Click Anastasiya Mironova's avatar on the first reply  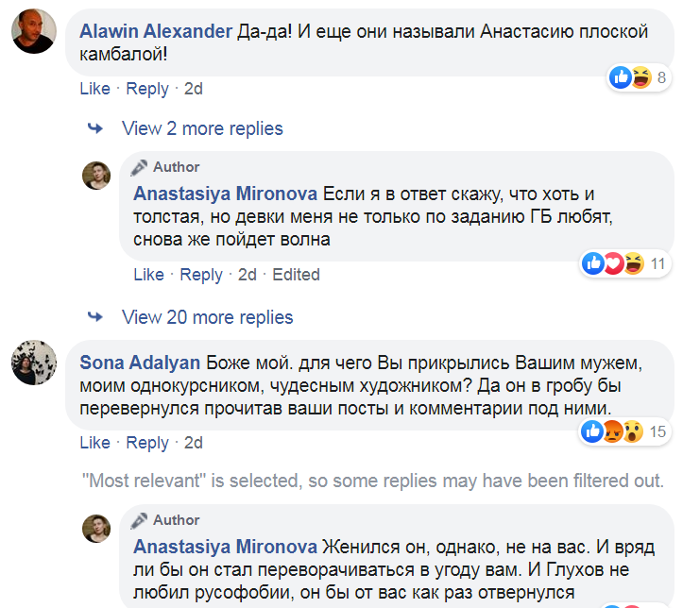click(x=96, y=176)
